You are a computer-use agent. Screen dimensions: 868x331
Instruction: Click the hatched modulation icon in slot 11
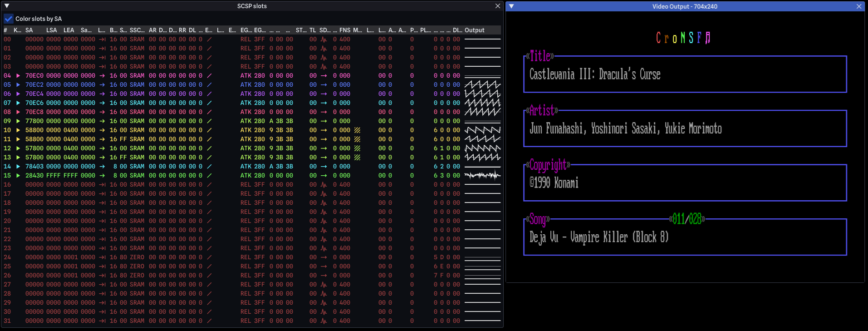pyautogui.click(x=358, y=139)
